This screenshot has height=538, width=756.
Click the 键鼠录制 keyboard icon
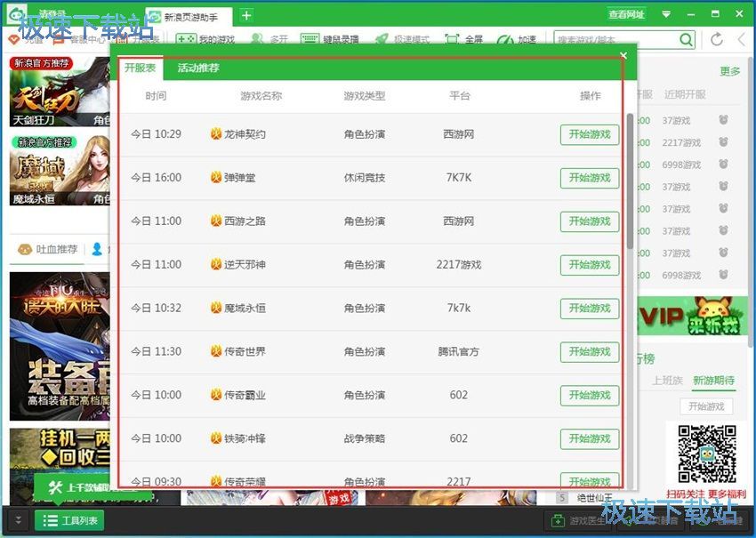click(310, 39)
